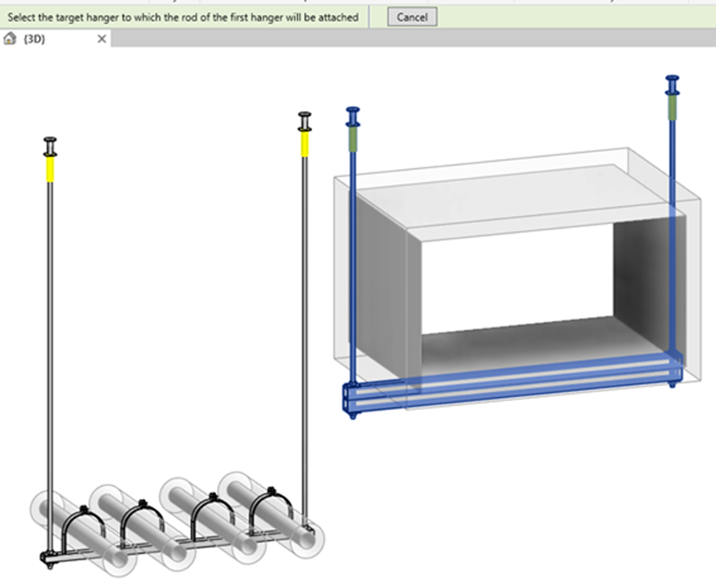Select the left vertical rod of the pipe hanger
This screenshot has height=588, width=716.
pyautogui.click(x=50, y=324)
